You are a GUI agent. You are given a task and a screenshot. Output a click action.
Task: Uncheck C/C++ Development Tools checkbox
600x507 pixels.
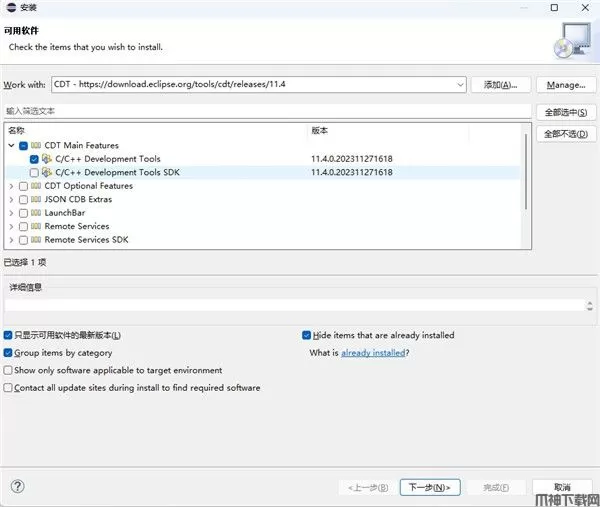click(x=34, y=159)
